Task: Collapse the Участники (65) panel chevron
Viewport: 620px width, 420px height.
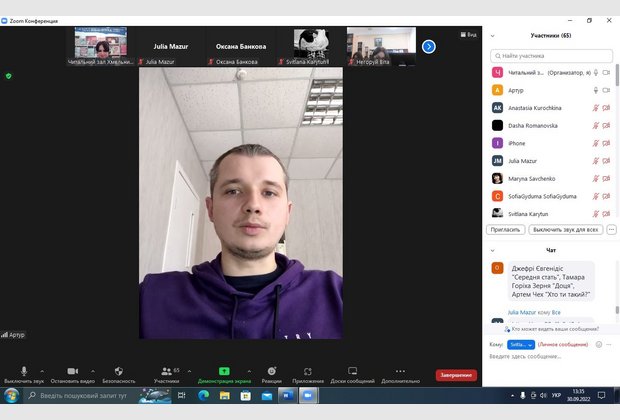Action: [x=493, y=36]
